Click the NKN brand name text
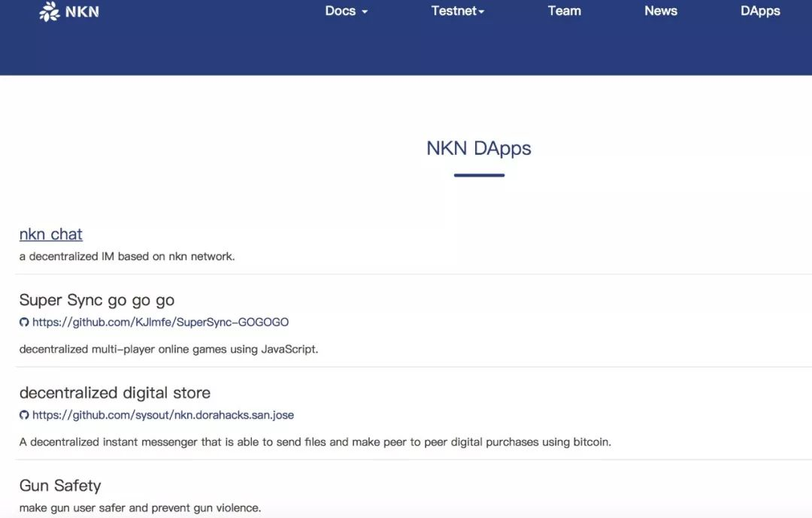 pos(83,11)
